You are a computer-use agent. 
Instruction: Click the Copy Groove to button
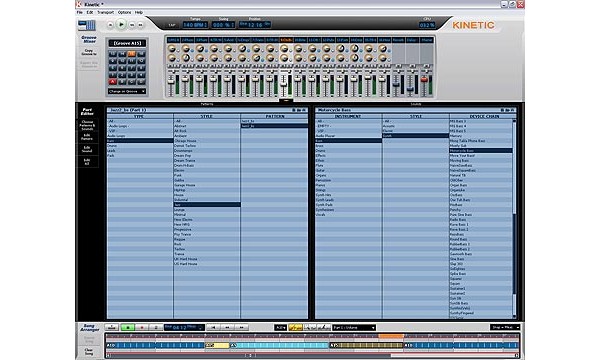coord(89,52)
